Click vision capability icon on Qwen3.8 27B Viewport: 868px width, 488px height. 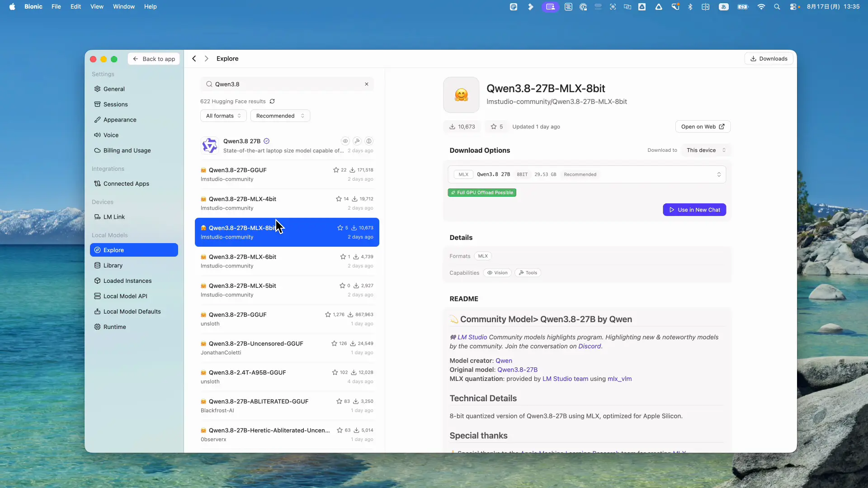click(x=345, y=141)
